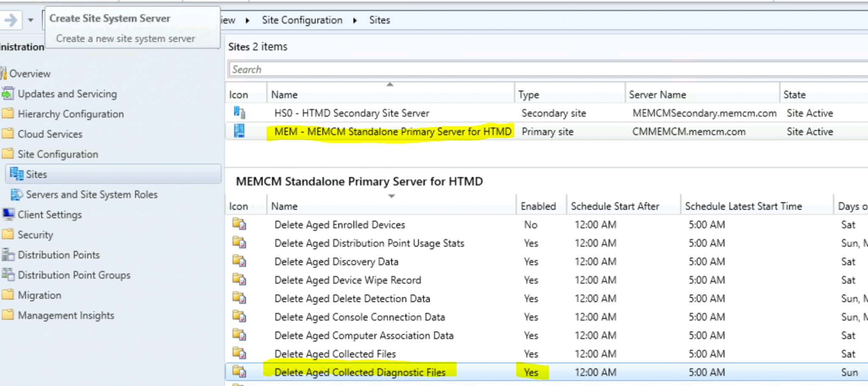868x386 pixels.
Task: Click the Client Settings monitor icon
Action: [x=8, y=214]
